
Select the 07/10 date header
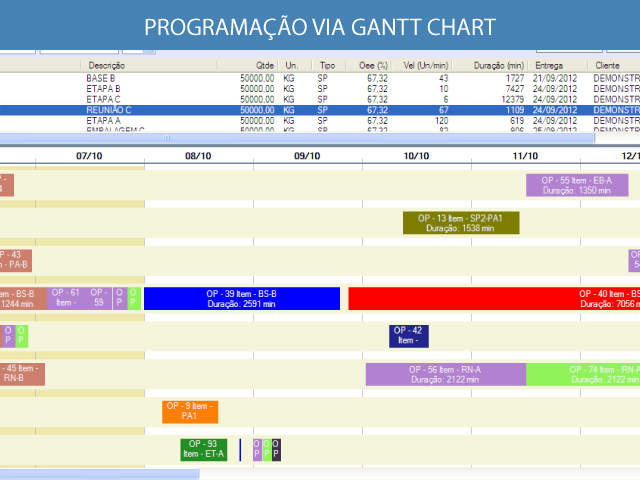(x=89, y=156)
